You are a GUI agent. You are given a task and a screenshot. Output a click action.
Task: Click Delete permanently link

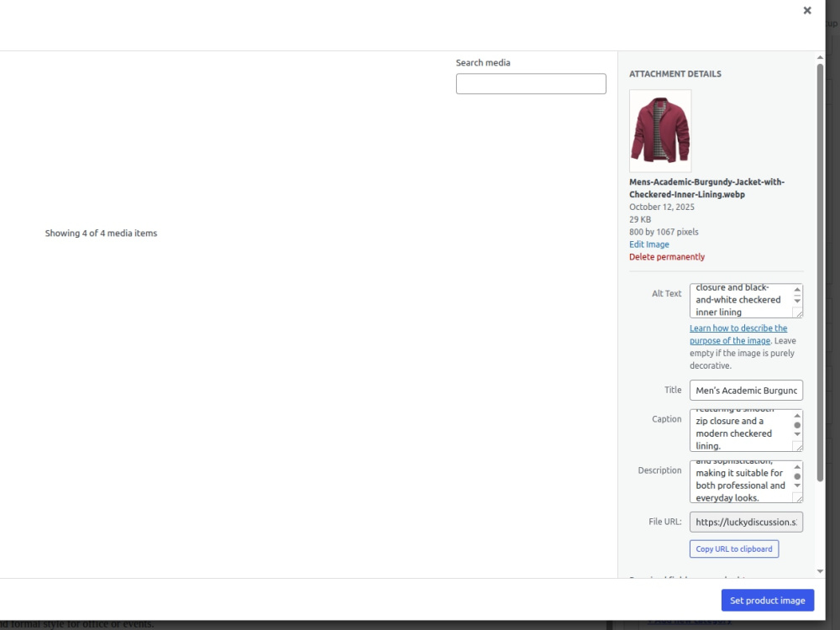[667, 256]
